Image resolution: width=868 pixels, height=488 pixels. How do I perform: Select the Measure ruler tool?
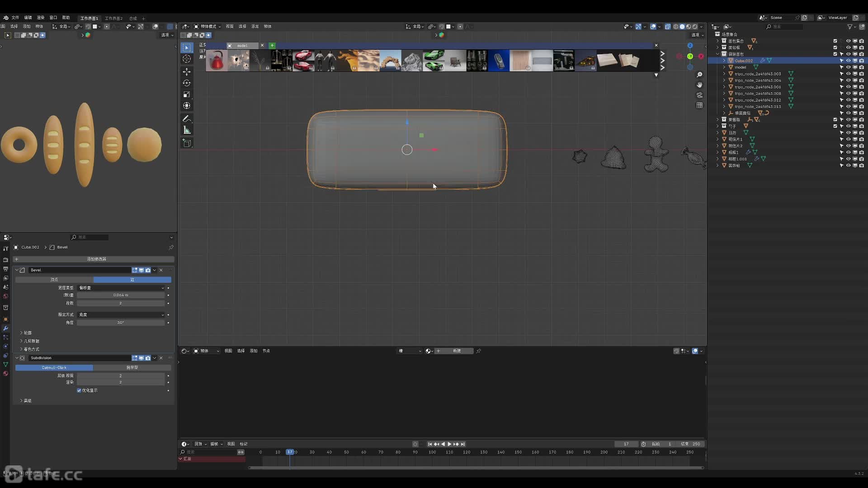click(x=187, y=130)
